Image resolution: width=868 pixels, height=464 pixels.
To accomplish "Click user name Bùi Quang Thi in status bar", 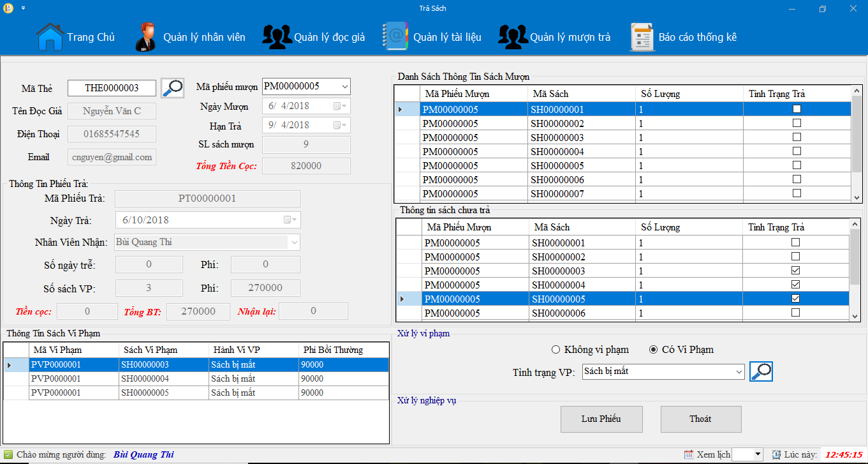I will [x=143, y=454].
